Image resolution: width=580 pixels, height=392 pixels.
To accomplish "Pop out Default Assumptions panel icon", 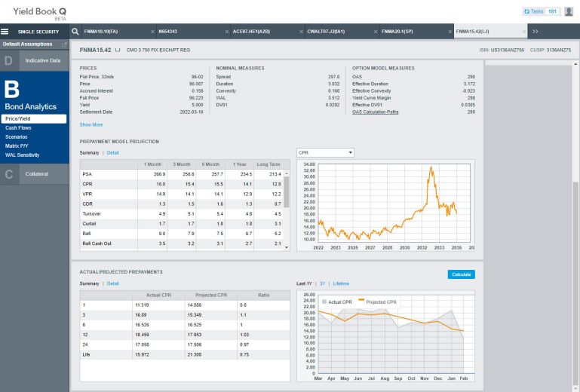I will pos(64,44).
